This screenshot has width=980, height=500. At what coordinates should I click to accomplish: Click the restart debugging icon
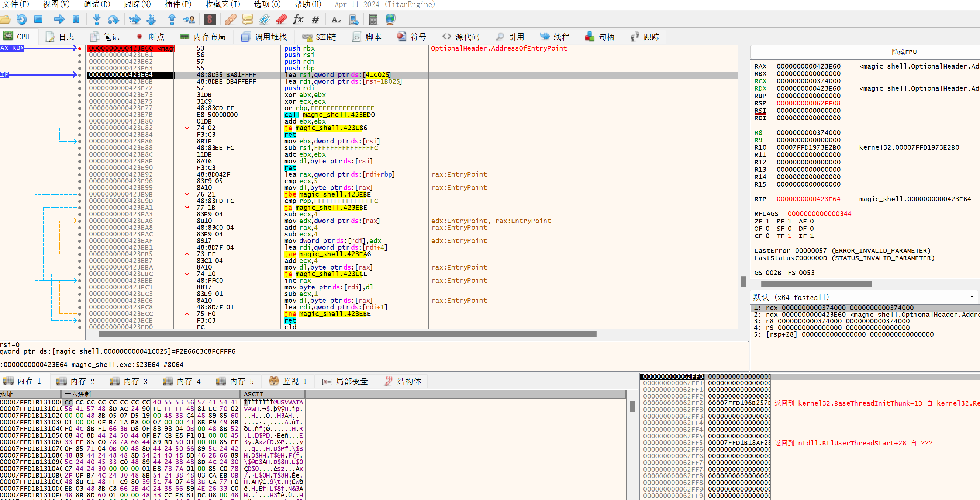[x=22, y=20]
